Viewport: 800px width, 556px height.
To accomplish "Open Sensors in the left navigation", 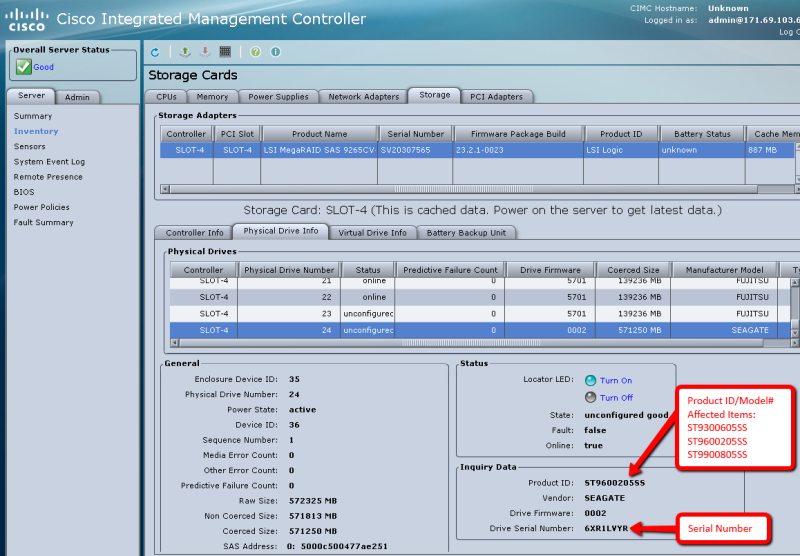I will tap(30, 146).
